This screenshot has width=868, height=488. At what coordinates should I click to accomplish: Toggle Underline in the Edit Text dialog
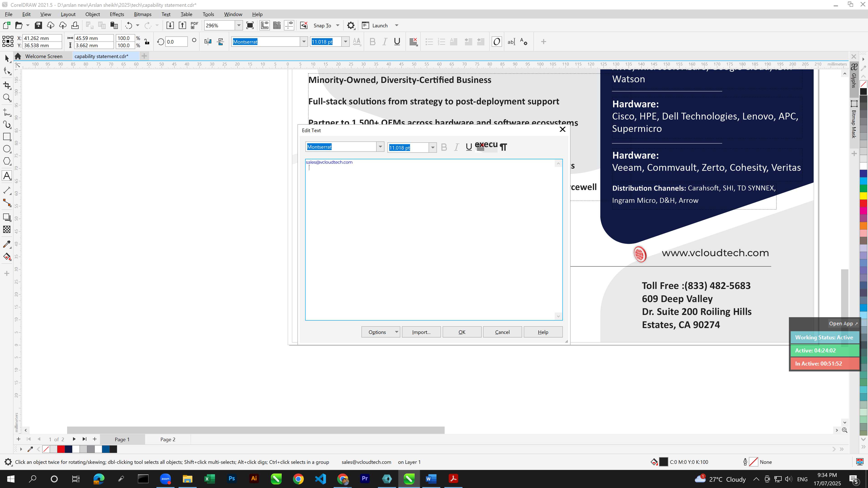[x=469, y=147]
